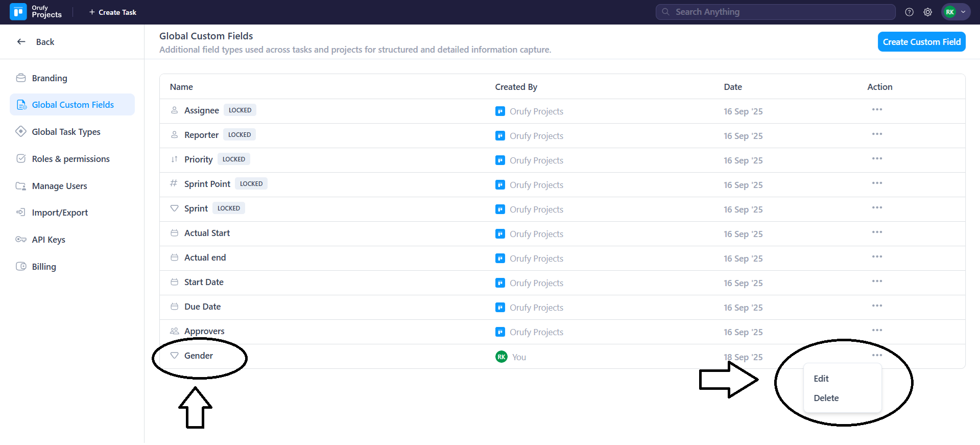Click the Orufy Projects logo icon

[x=18, y=12]
